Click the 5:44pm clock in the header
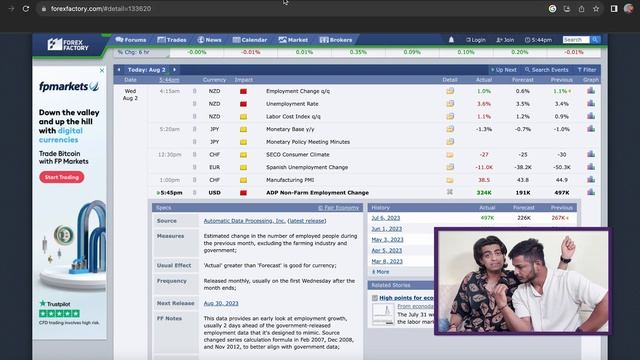 (x=538, y=40)
